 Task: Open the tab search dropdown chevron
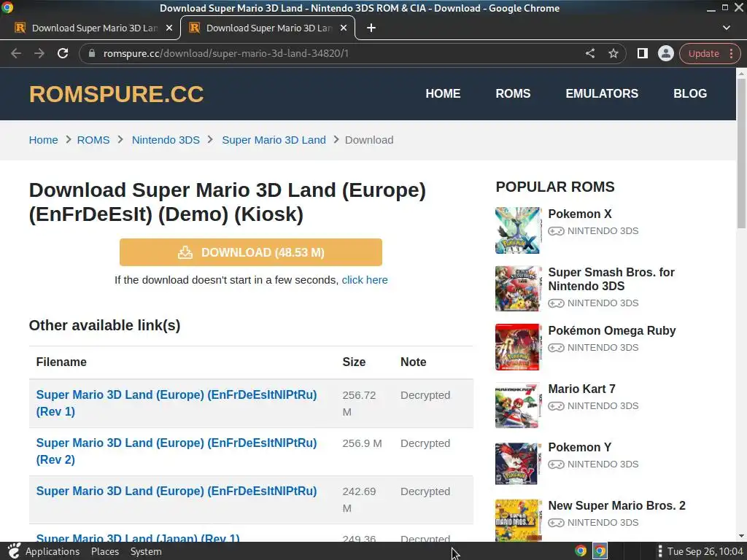point(726,28)
